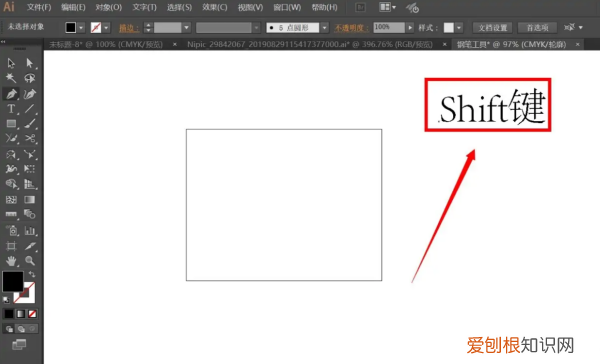This screenshot has width=600, height=364.
Task: Open the 对象(O) menu
Action: click(x=109, y=7)
